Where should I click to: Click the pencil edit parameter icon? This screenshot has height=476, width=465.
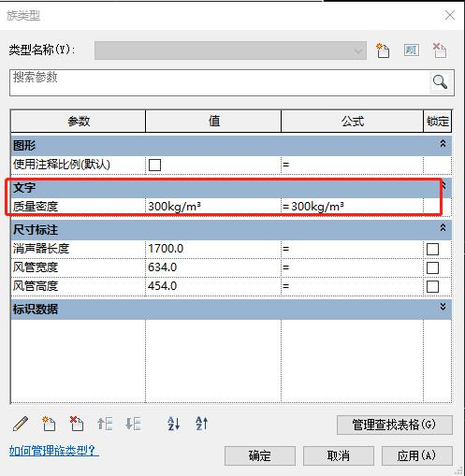tap(21, 424)
